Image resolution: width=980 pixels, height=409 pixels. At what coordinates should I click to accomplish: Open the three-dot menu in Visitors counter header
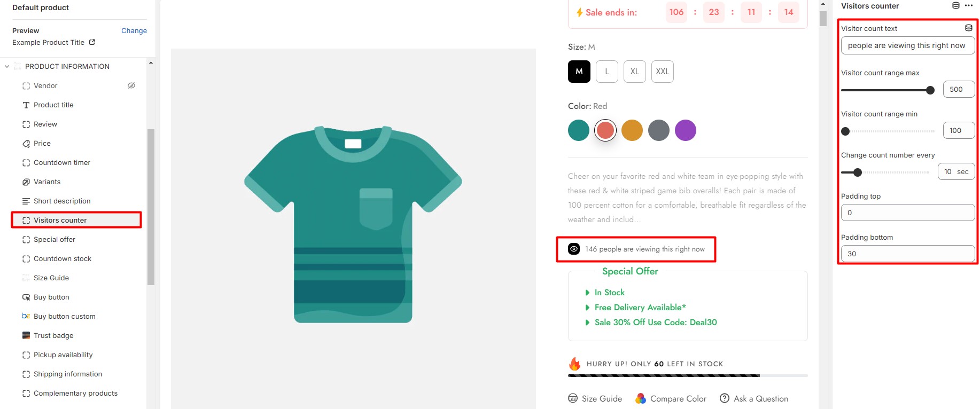[969, 6]
